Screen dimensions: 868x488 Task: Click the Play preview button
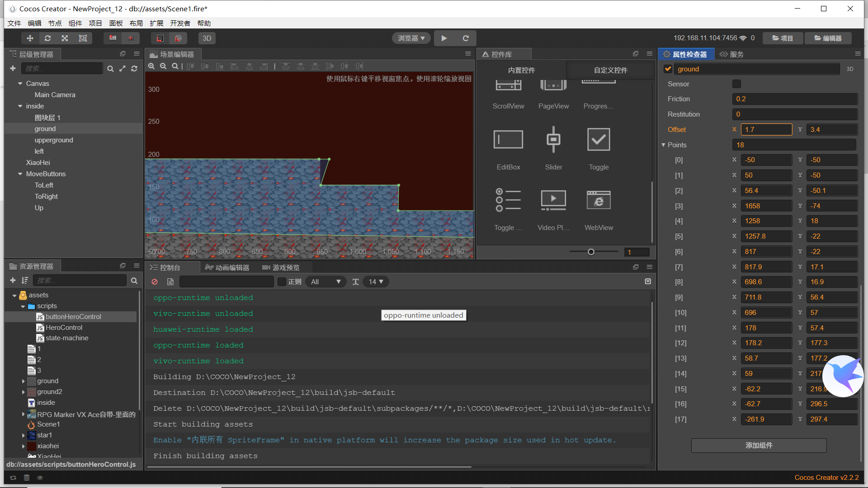tap(444, 38)
